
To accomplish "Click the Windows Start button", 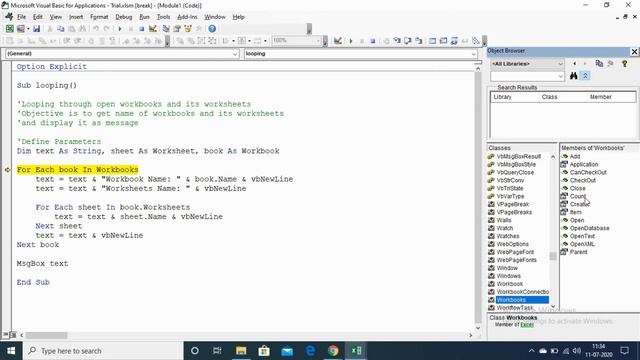I will [x=11, y=351].
